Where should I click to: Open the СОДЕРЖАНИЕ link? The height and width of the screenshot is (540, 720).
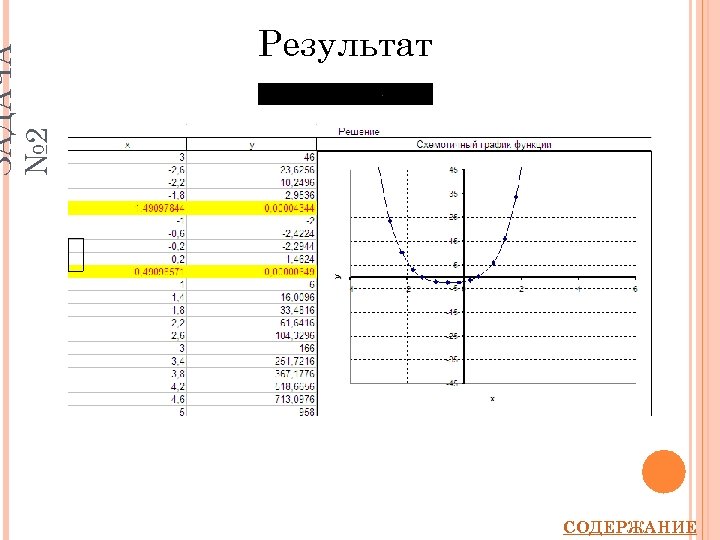(x=630, y=527)
